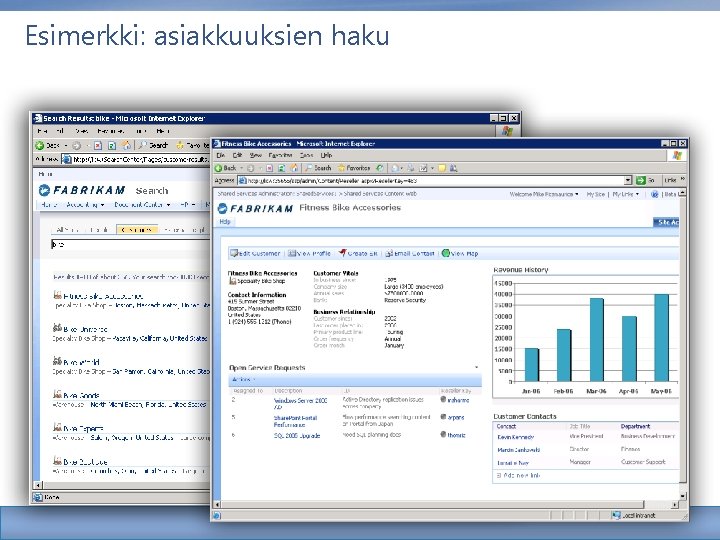Screen dimensions: 720x540
Task: Click Forward arrow in Search Results window
Action: coord(76,146)
